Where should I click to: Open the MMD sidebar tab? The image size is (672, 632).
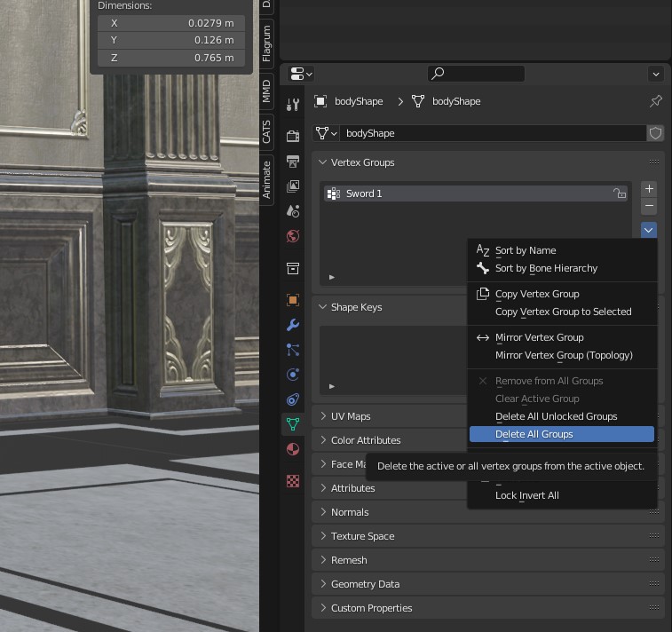point(266,91)
